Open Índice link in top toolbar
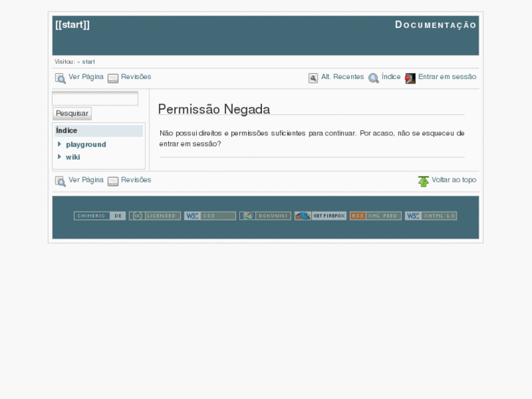Screen dimensions: 532x399 (391, 77)
